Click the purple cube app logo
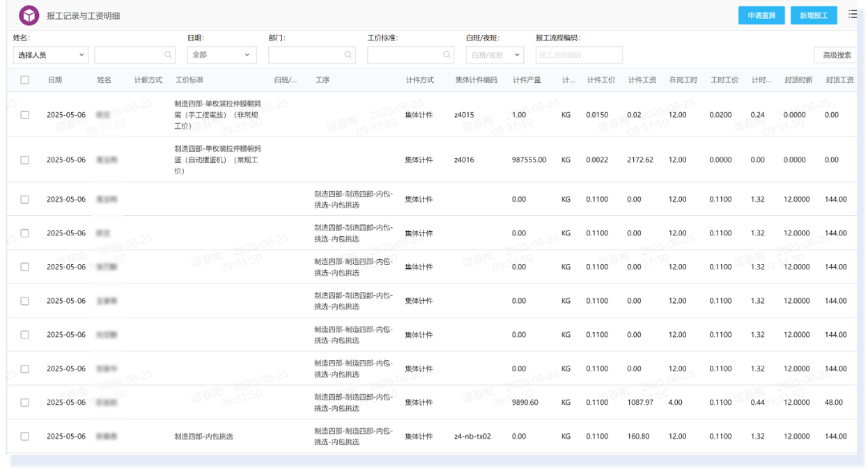The image size is (868, 468). pos(29,15)
